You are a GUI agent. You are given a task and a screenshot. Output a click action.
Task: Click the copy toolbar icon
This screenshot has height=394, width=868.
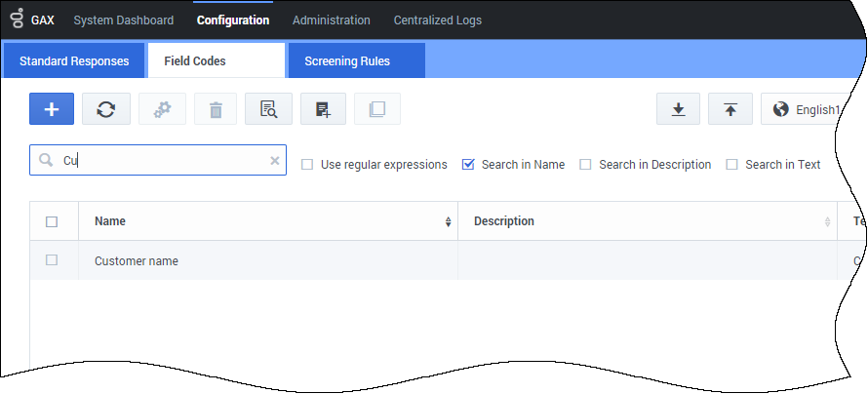377,109
